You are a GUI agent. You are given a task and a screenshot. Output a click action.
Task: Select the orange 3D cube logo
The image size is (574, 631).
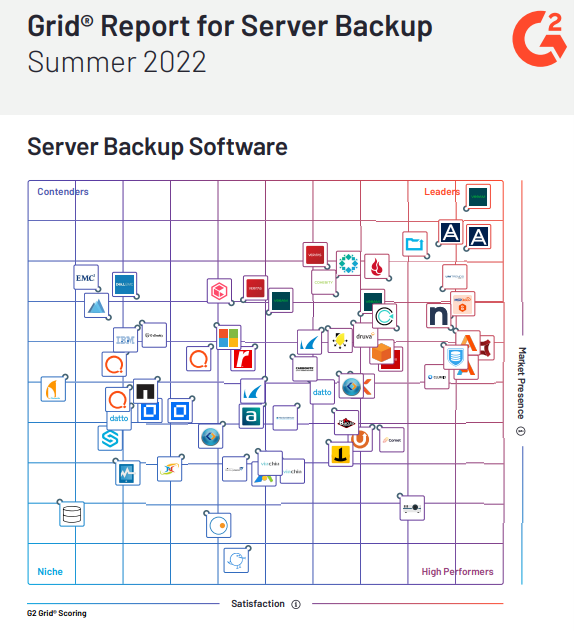tap(382, 352)
